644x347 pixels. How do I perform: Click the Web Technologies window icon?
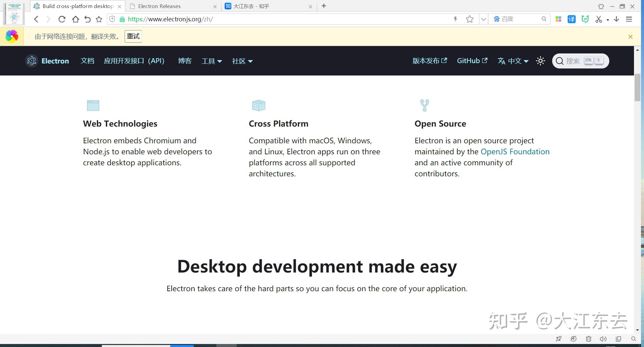click(93, 105)
